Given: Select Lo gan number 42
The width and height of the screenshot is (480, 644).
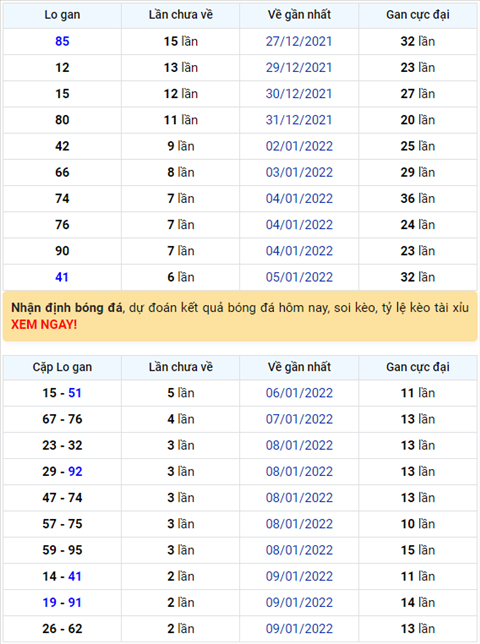Looking at the screenshot, I should click(x=62, y=146).
